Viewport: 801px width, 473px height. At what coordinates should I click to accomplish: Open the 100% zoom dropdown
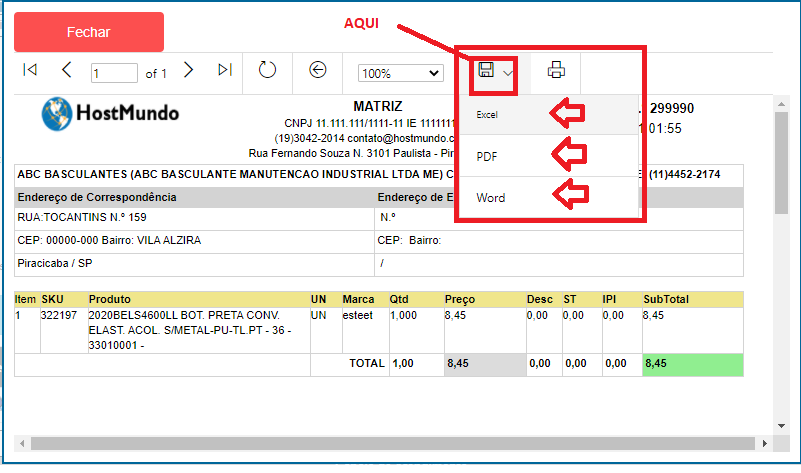click(x=400, y=73)
